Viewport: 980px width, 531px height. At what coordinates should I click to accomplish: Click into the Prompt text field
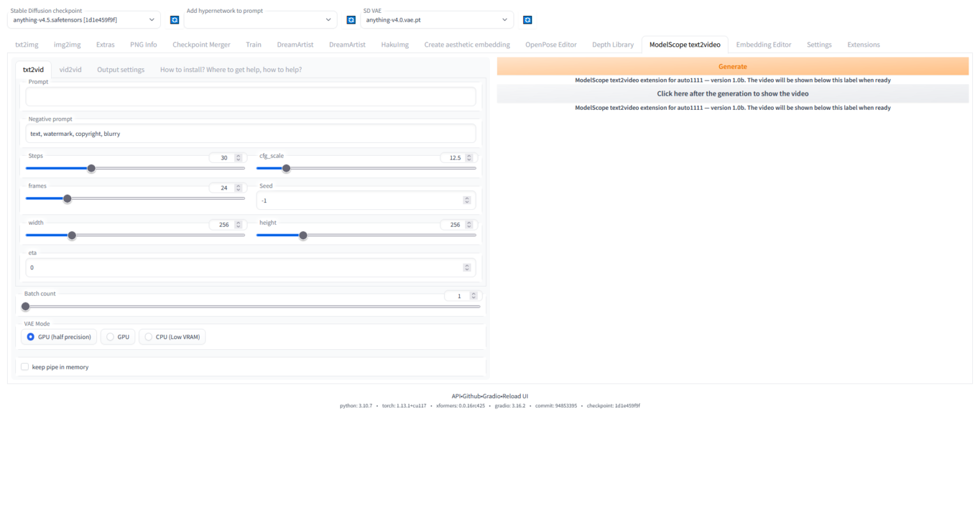point(251,96)
